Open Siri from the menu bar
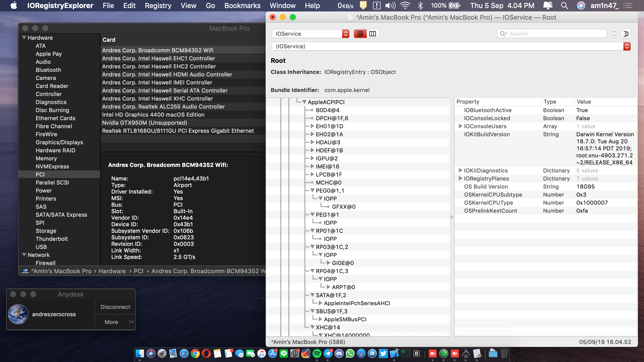Screen dimensions: 644x362 click(x=581, y=6)
